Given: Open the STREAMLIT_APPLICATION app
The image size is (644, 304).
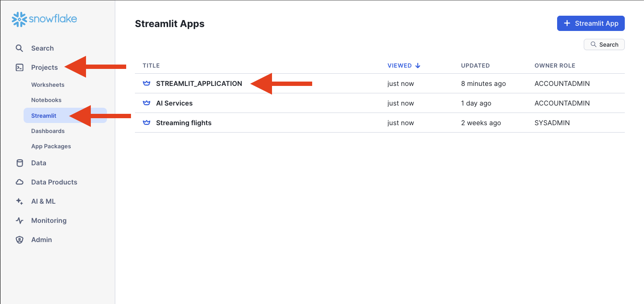Looking at the screenshot, I should 199,84.
